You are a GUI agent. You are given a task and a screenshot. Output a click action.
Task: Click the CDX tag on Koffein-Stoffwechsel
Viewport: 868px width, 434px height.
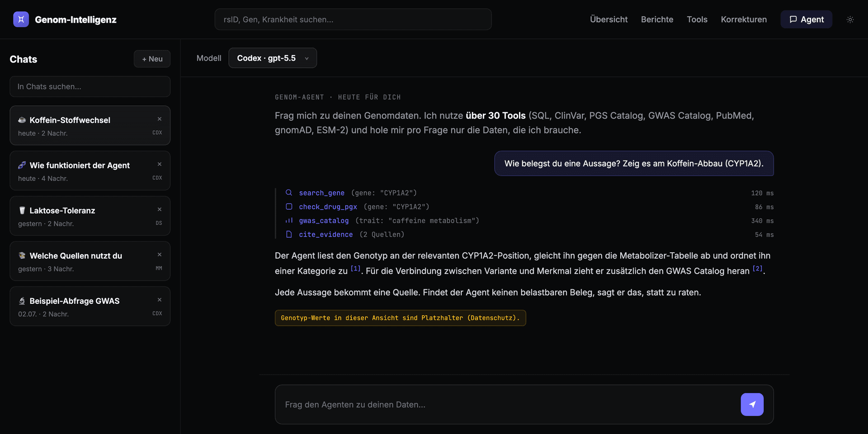pyautogui.click(x=157, y=133)
